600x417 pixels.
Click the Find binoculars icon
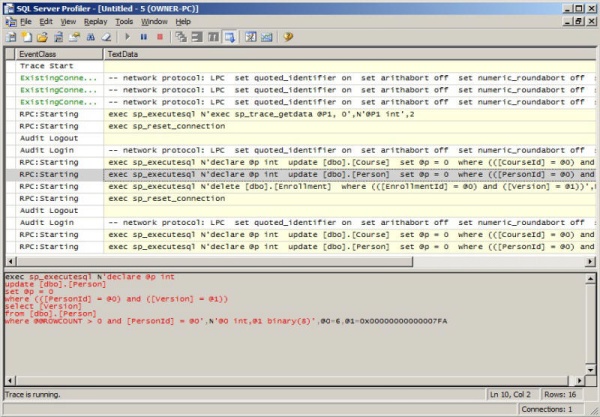click(x=91, y=37)
